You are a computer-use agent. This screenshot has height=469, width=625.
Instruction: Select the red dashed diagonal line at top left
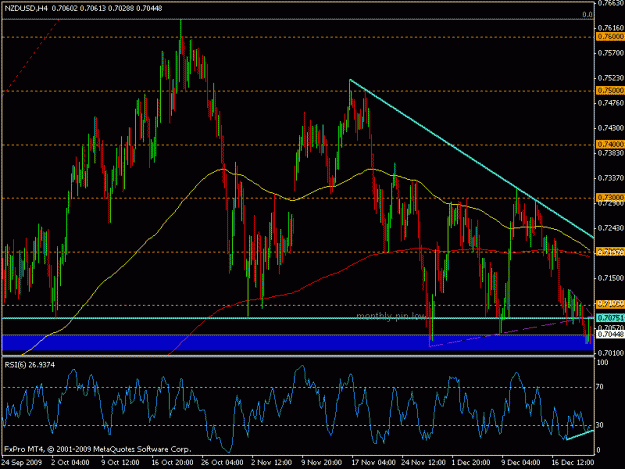click(30, 56)
